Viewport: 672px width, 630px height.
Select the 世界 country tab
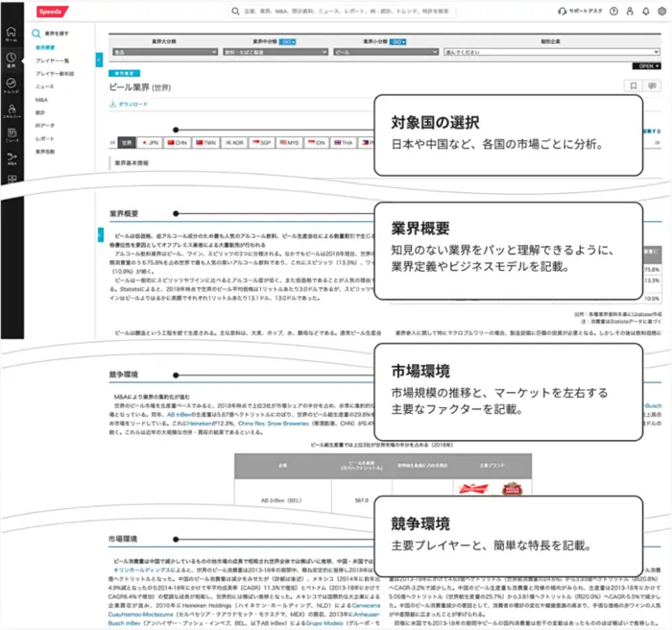tap(127, 142)
